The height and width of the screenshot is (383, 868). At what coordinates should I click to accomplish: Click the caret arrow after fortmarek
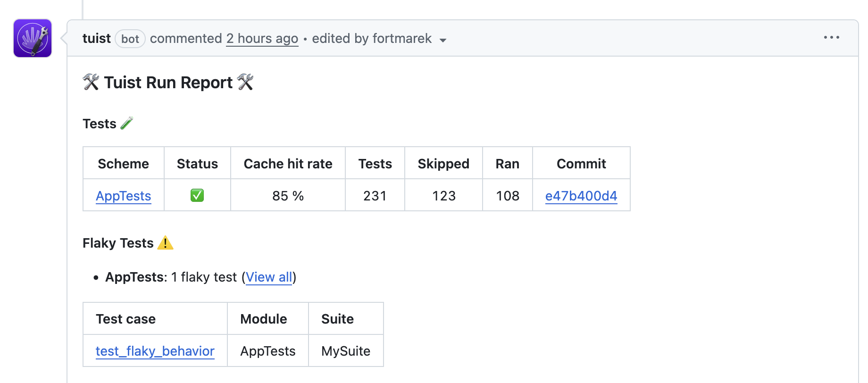[443, 40]
